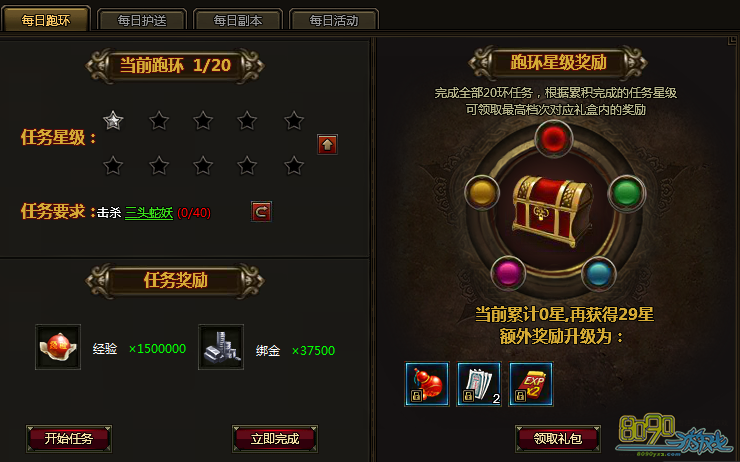This screenshot has height=462, width=740.
Task: Select the green gem orb
Action: coord(626,193)
